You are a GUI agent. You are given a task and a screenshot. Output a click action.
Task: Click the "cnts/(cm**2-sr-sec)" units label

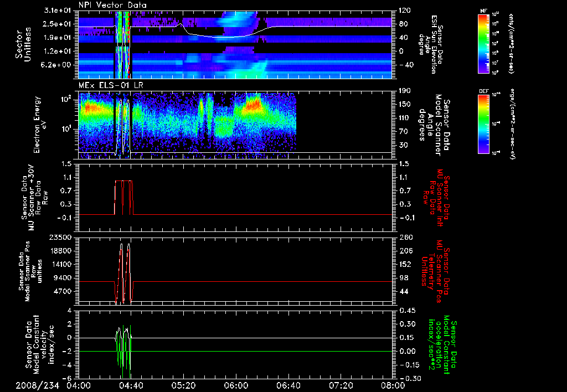click(x=511, y=43)
